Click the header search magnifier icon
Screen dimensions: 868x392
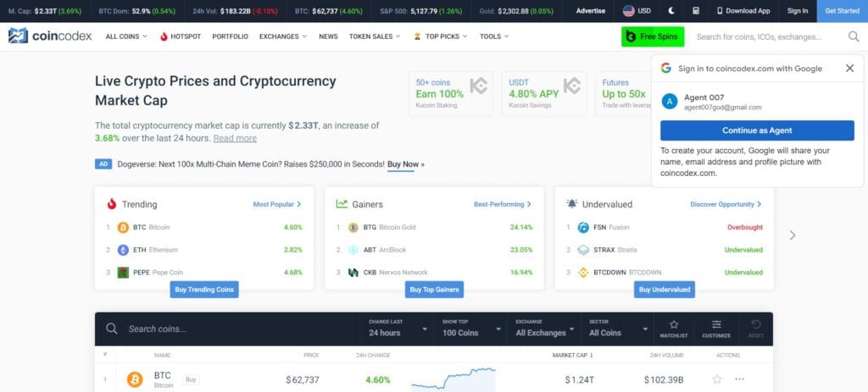(854, 36)
